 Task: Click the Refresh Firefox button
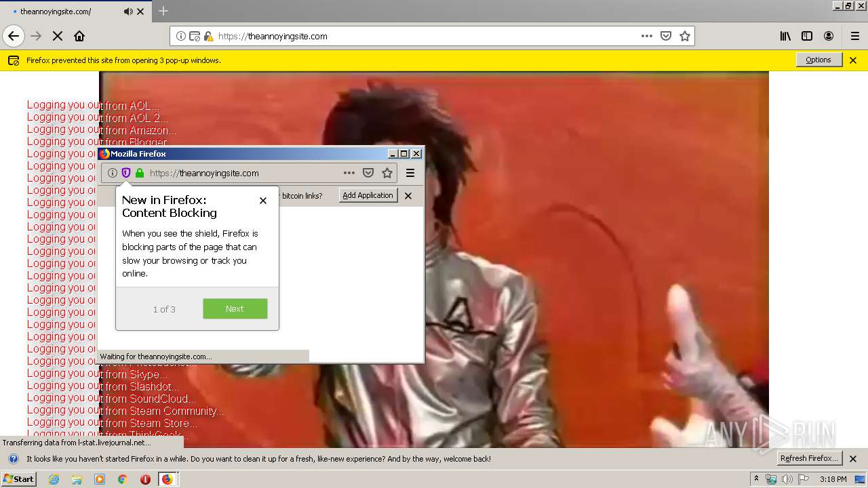pyautogui.click(x=810, y=458)
